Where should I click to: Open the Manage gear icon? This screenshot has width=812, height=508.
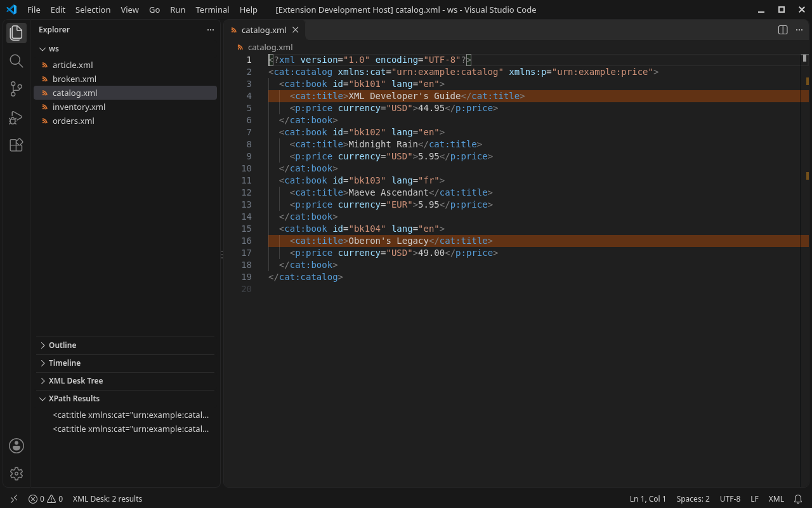16,474
